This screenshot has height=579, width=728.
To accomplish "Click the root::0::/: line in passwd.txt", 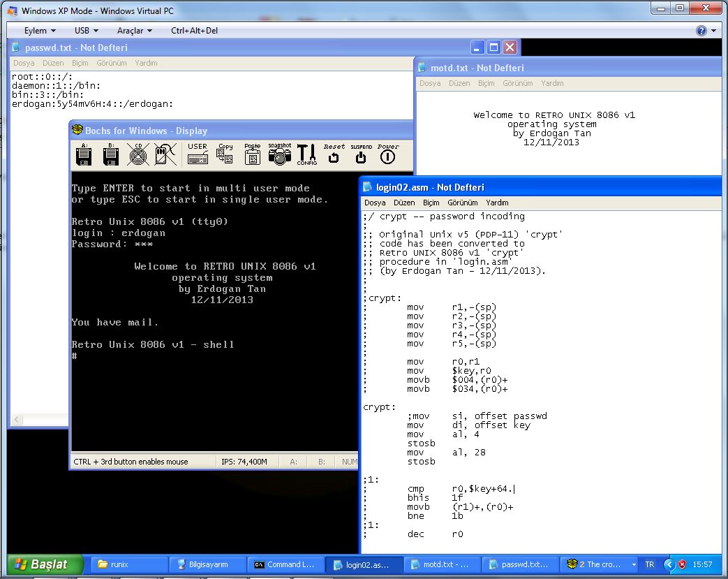I will 43,77.
